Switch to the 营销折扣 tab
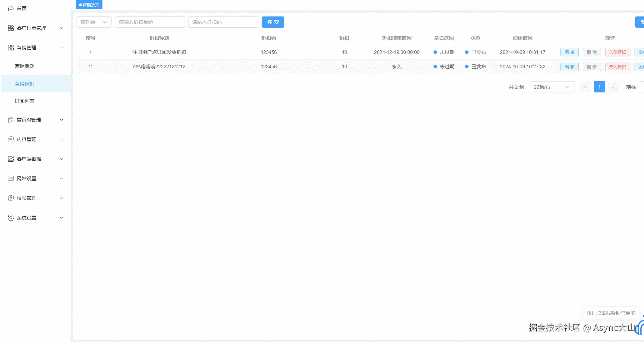 89,5
